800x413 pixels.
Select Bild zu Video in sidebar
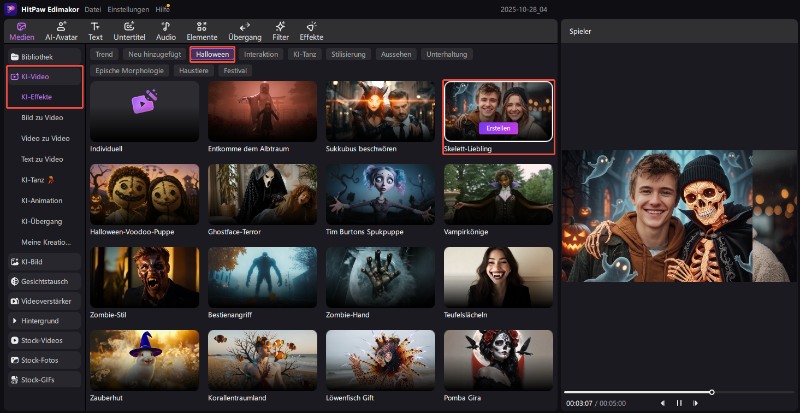click(42, 117)
